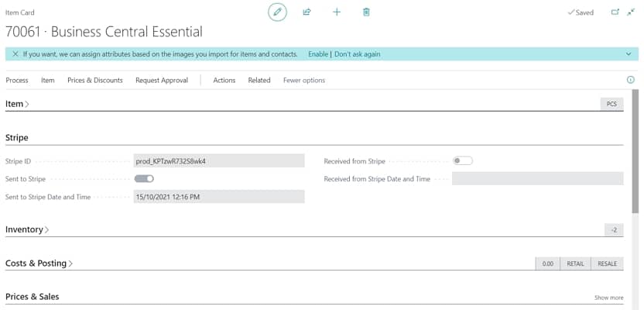Open Prices & Discounts menu
The width and height of the screenshot is (644, 310).
coord(95,80)
